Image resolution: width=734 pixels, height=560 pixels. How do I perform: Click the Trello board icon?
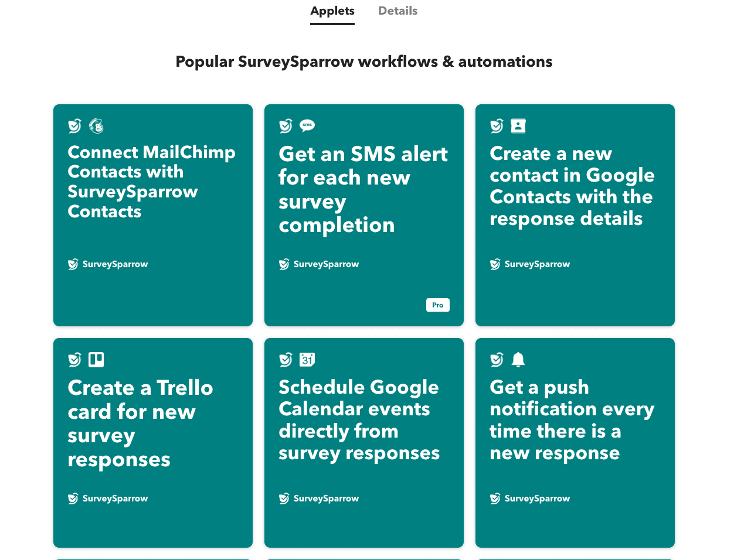96,359
